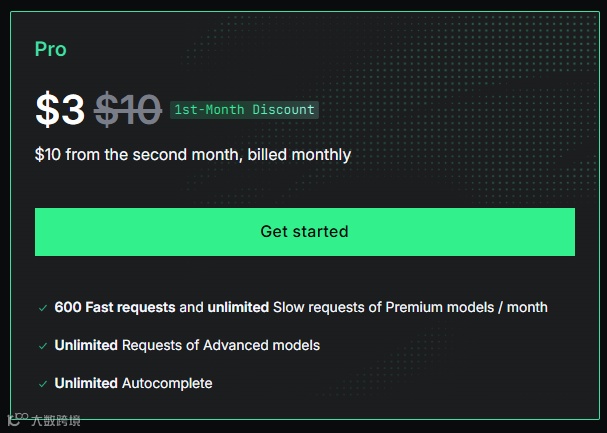
Task: Select the Pro plan title
Action: pos(51,49)
